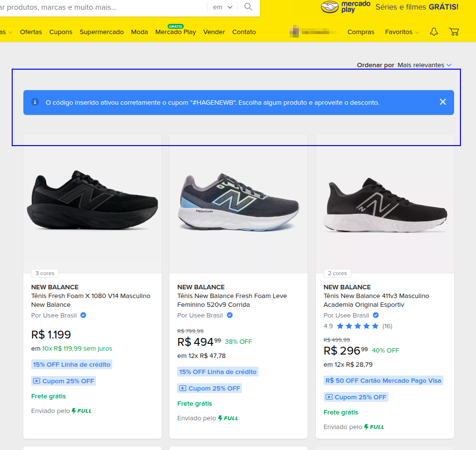Go to Compras
This screenshot has width=476, height=450.
pyautogui.click(x=361, y=32)
